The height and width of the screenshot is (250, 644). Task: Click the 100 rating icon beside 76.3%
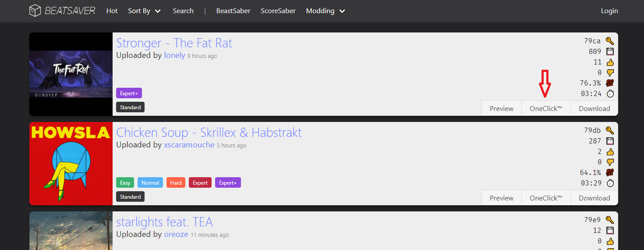point(610,83)
